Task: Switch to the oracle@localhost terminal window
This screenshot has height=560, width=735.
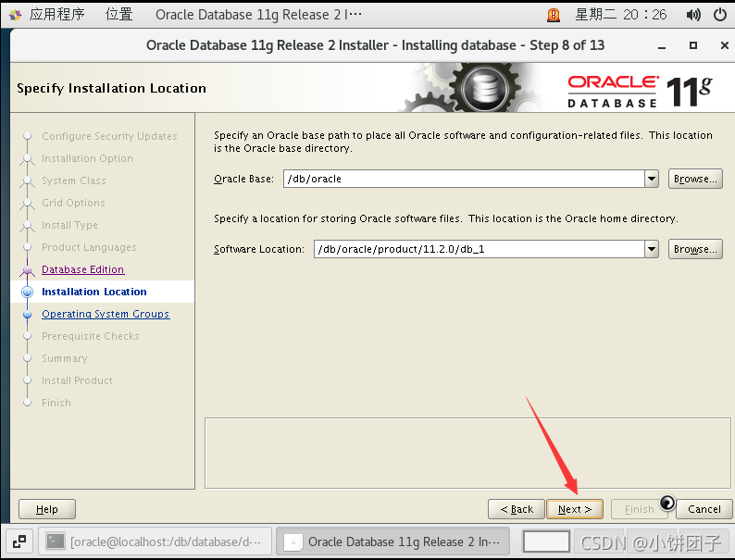Action: (x=156, y=541)
